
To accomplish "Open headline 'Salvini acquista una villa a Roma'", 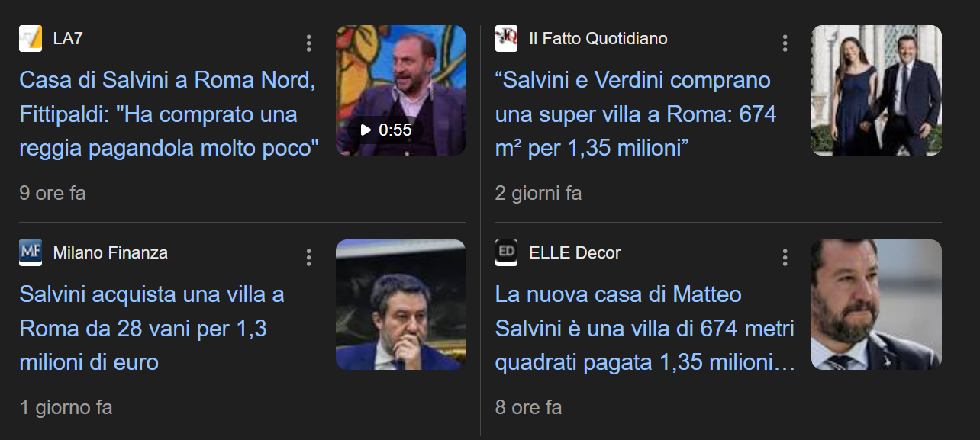I will [152, 329].
